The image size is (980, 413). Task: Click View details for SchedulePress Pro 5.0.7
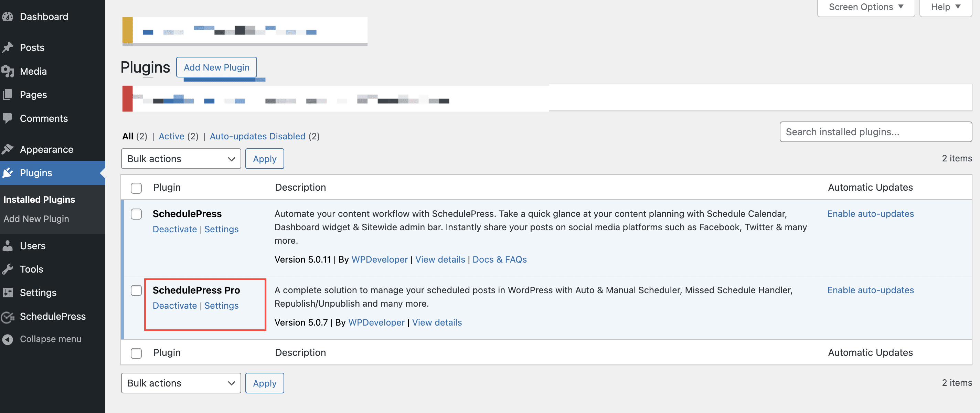(x=437, y=323)
